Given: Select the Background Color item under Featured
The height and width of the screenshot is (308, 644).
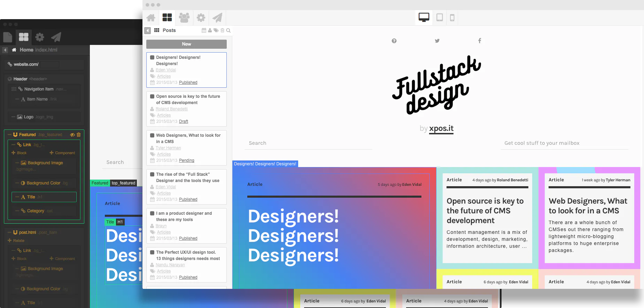Looking at the screenshot, I should pos(44,183).
